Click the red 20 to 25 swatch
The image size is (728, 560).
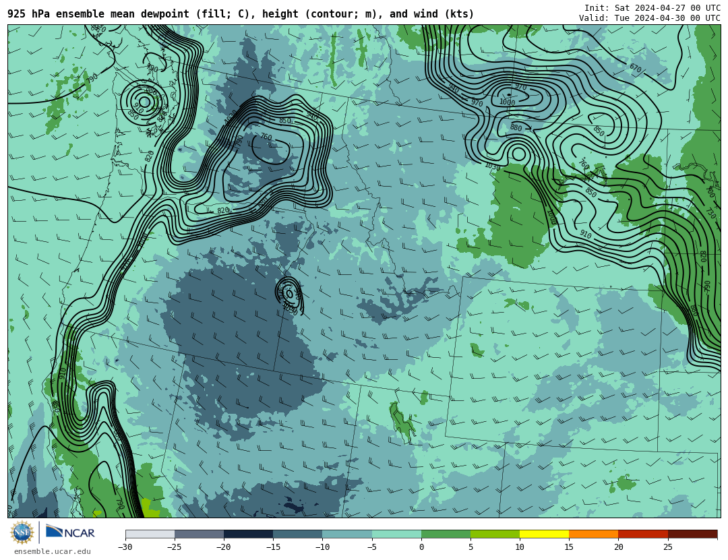(x=643, y=534)
